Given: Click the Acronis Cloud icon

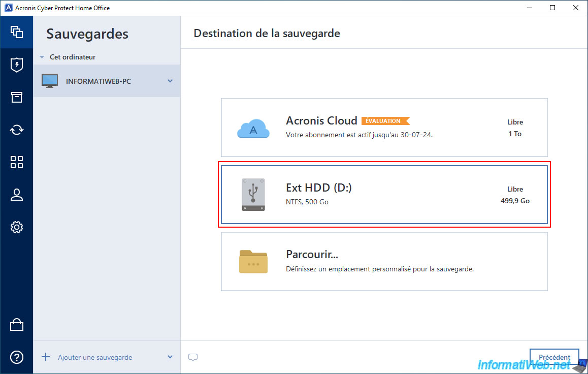Looking at the screenshot, I should pos(253,129).
